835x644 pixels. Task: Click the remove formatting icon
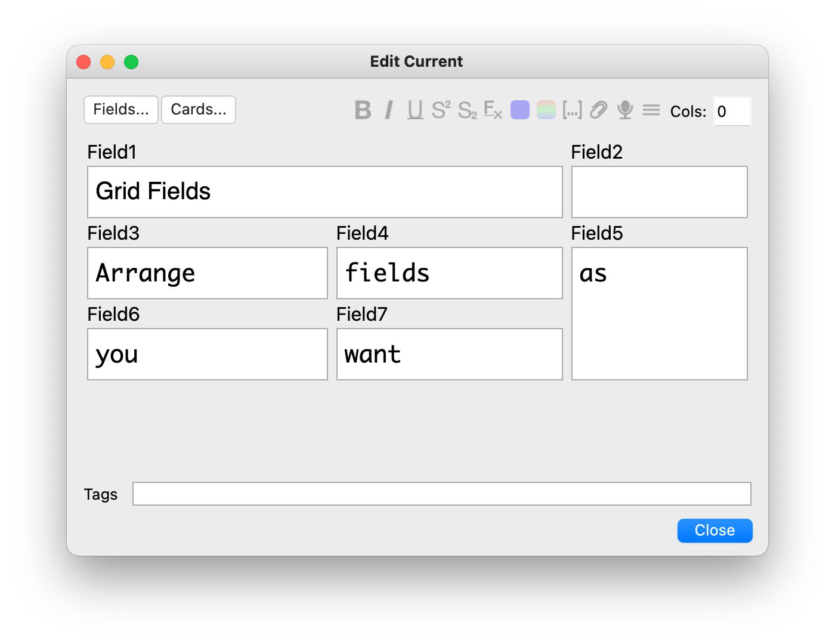(493, 110)
